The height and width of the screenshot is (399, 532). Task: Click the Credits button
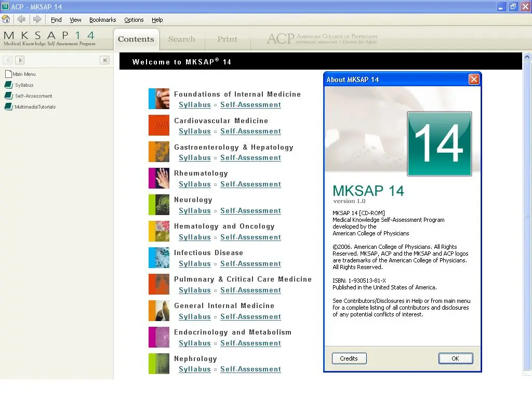tap(349, 358)
